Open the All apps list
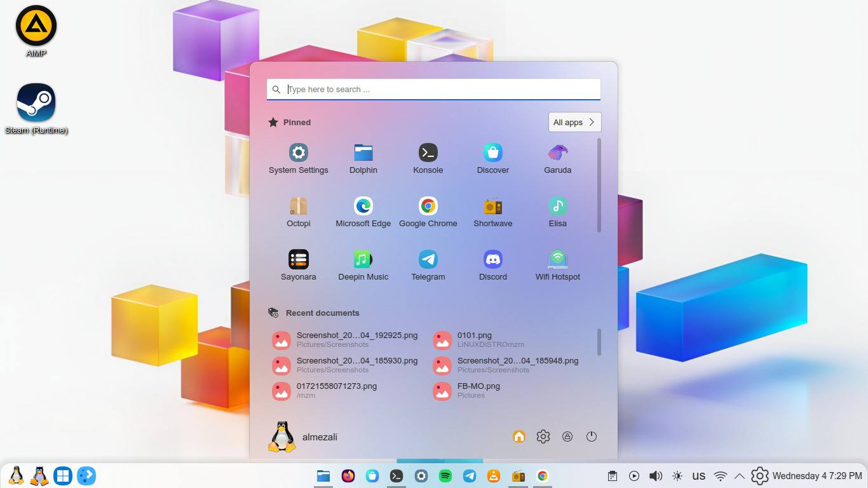This screenshot has height=488, width=868. point(574,122)
